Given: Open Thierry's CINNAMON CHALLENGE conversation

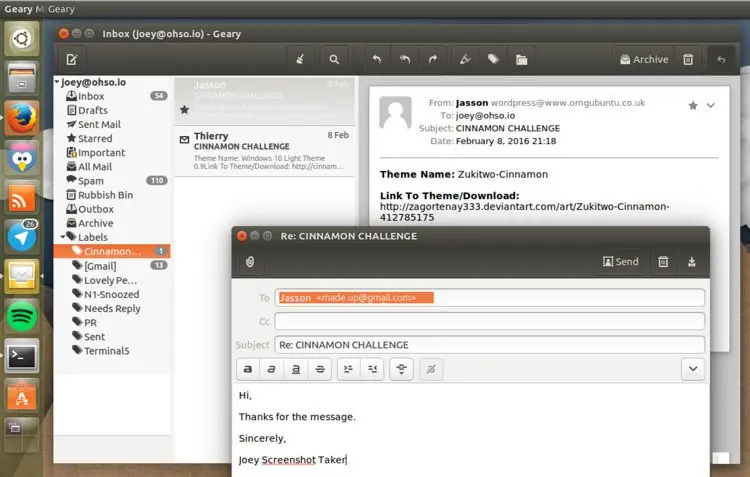Looking at the screenshot, I should tap(265, 151).
